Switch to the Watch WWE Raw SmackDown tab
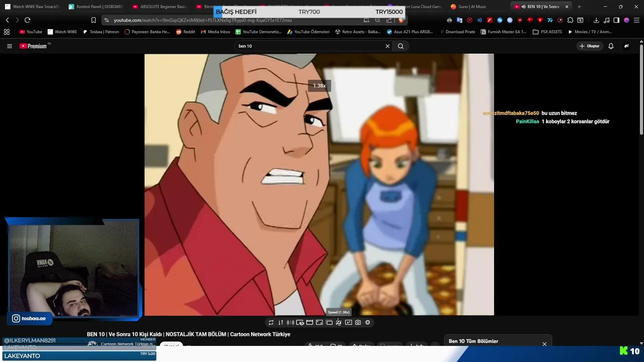The height and width of the screenshot is (362, 644). pyautogui.click(x=32, y=7)
